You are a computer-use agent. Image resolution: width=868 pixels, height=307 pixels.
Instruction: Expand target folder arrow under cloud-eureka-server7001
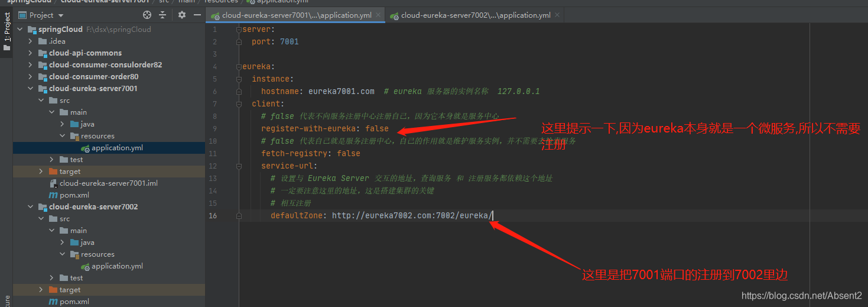[41, 171]
